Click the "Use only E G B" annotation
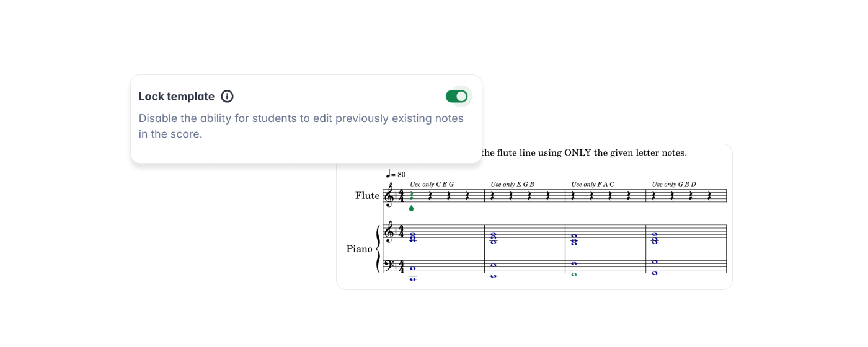 coord(512,184)
